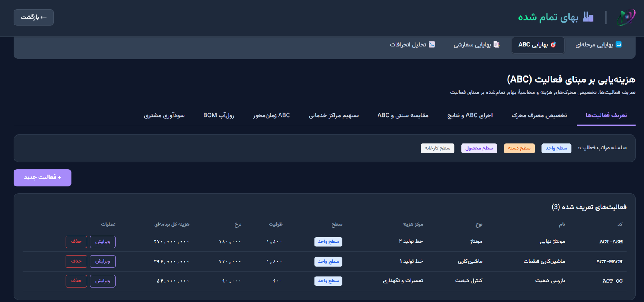Select the بهایابی ABC tab

pos(538,45)
